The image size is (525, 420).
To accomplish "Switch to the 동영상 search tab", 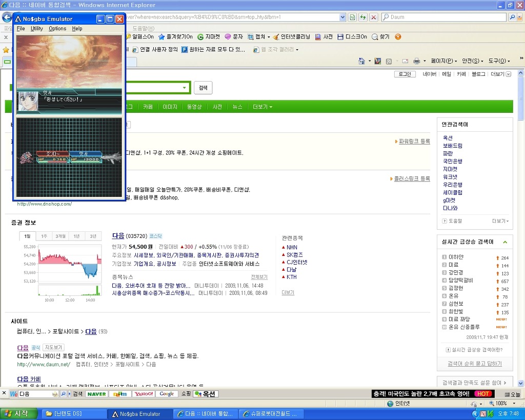I will (x=194, y=107).
